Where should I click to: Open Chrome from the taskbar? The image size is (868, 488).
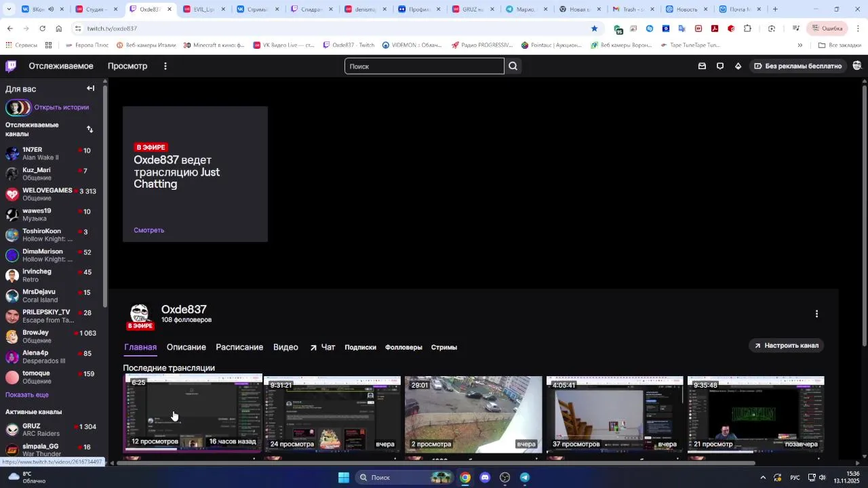tap(465, 477)
